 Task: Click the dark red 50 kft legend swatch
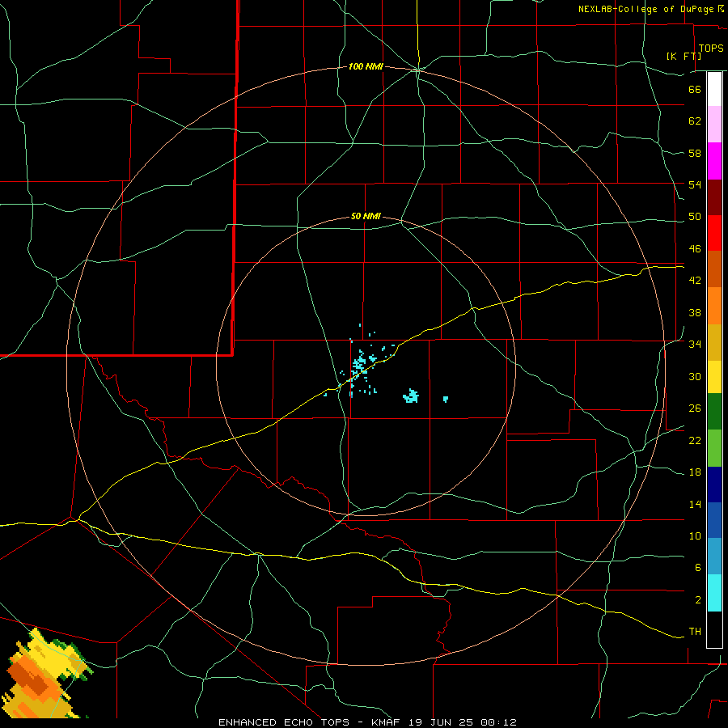[x=714, y=197]
